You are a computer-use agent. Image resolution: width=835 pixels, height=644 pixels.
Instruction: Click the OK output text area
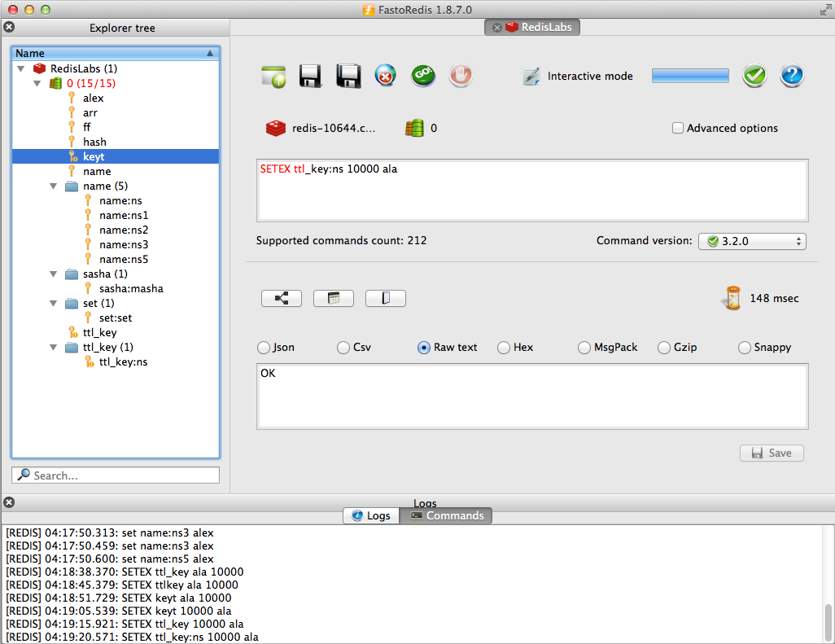point(532,396)
